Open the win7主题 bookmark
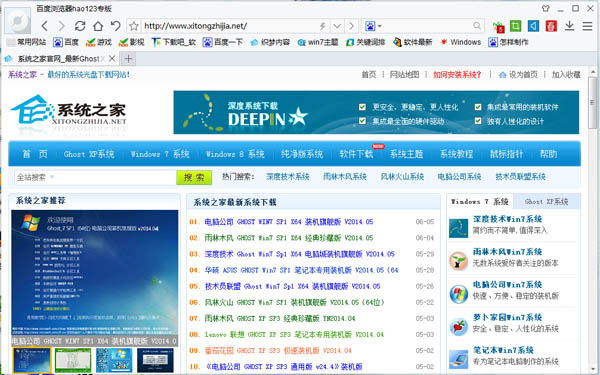The width and height of the screenshot is (600, 375). tap(318, 42)
